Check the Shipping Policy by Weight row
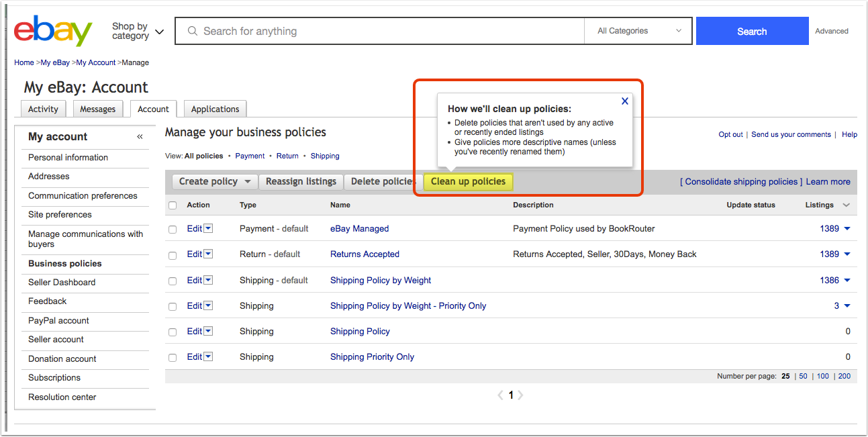Image resolution: width=868 pixels, height=437 pixels. click(173, 281)
